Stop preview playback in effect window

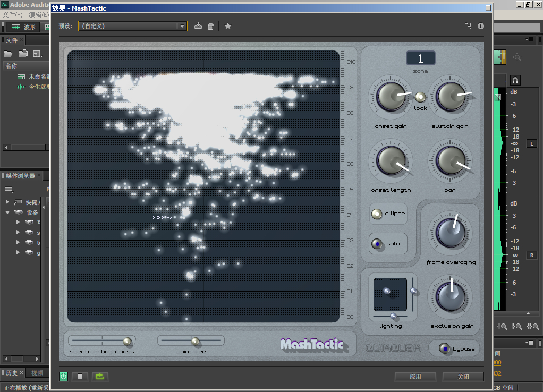coord(80,377)
